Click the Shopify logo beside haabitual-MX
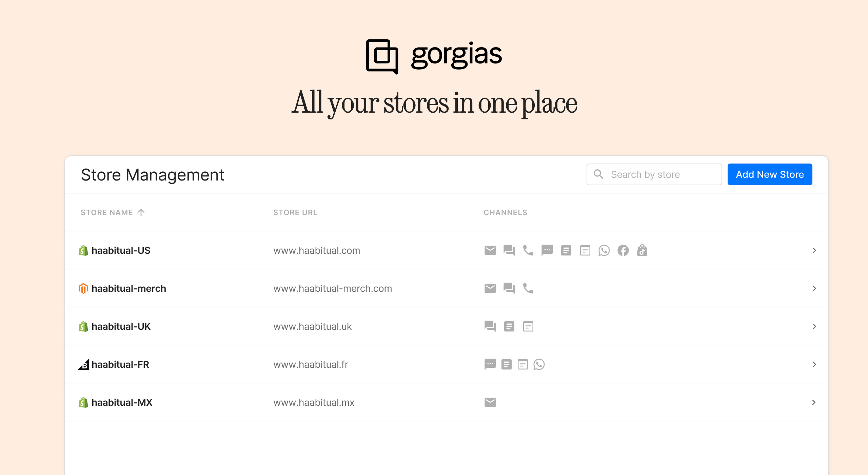 tap(83, 402)
